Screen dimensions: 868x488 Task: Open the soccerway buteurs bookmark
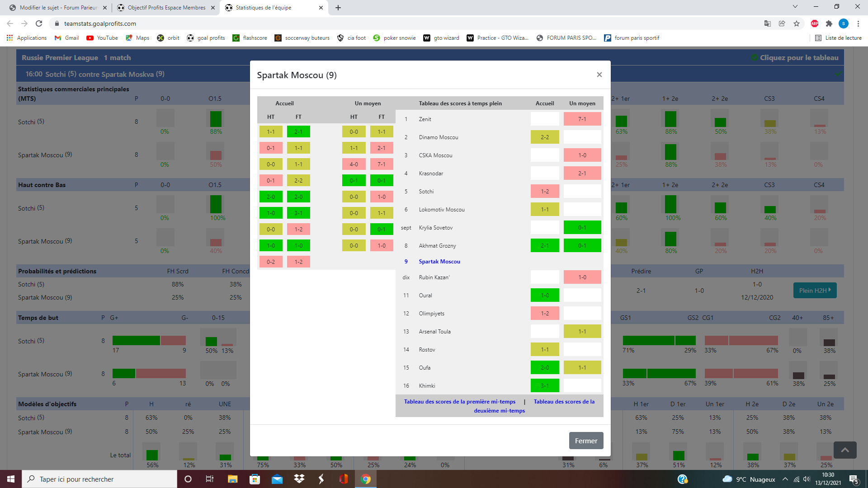pyautogui.click(x=302, y=38)
